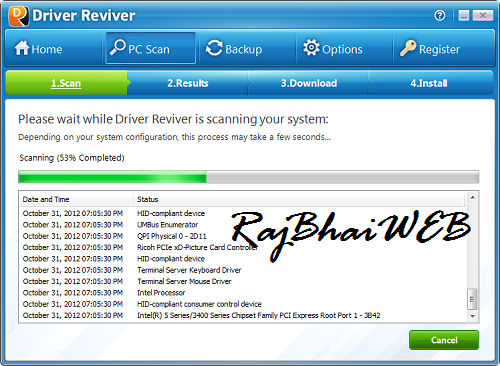The image size is (500, 366).
Task: Open the Register tab
Action: (443, 48)
